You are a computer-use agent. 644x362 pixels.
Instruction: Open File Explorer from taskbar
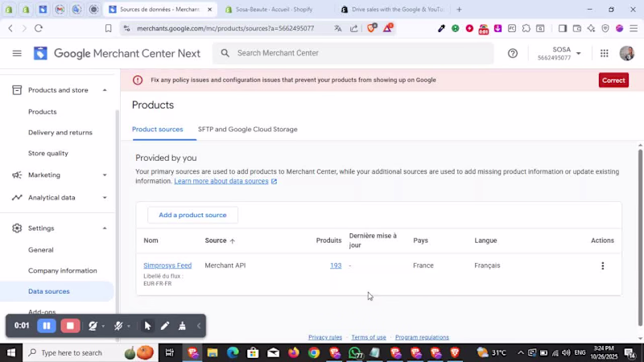[x=213, y=352]
